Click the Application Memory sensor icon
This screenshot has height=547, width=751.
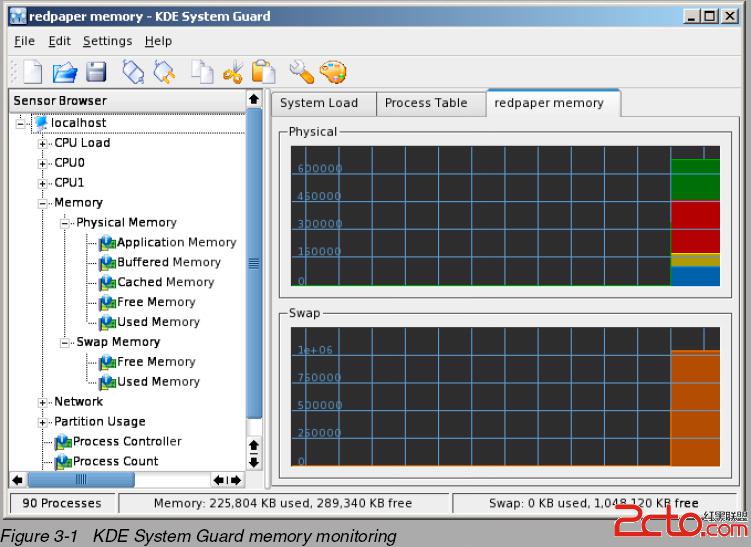click(107, 243)
